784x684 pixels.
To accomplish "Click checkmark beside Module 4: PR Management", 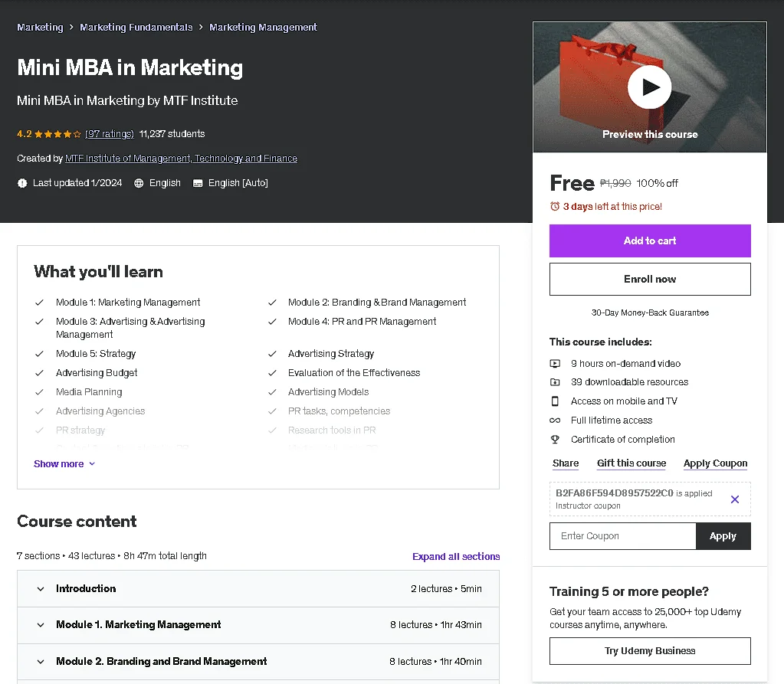I will click(272, 321).
